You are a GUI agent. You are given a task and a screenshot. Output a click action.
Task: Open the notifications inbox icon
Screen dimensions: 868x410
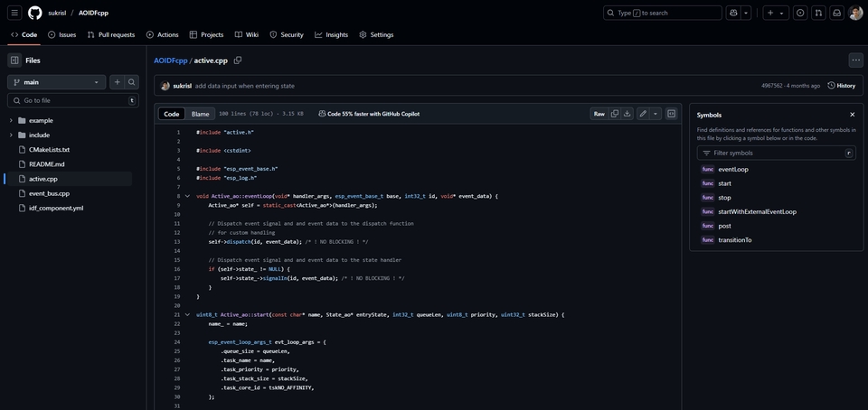837,13
